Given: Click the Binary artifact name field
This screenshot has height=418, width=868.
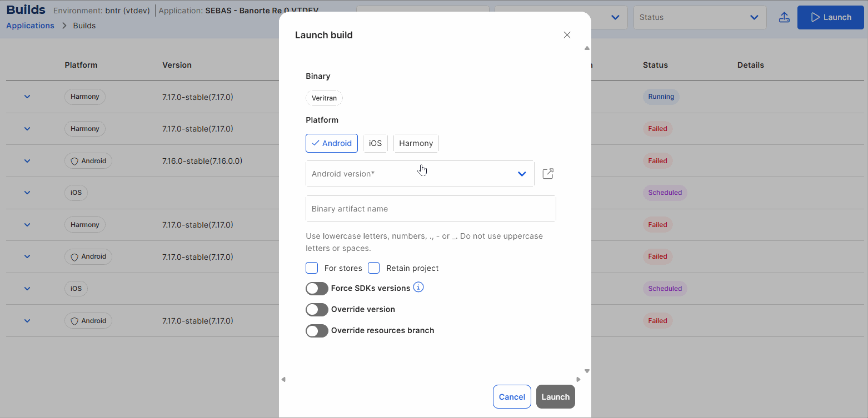Looking at the screenshot, I should tap(431, 209).
